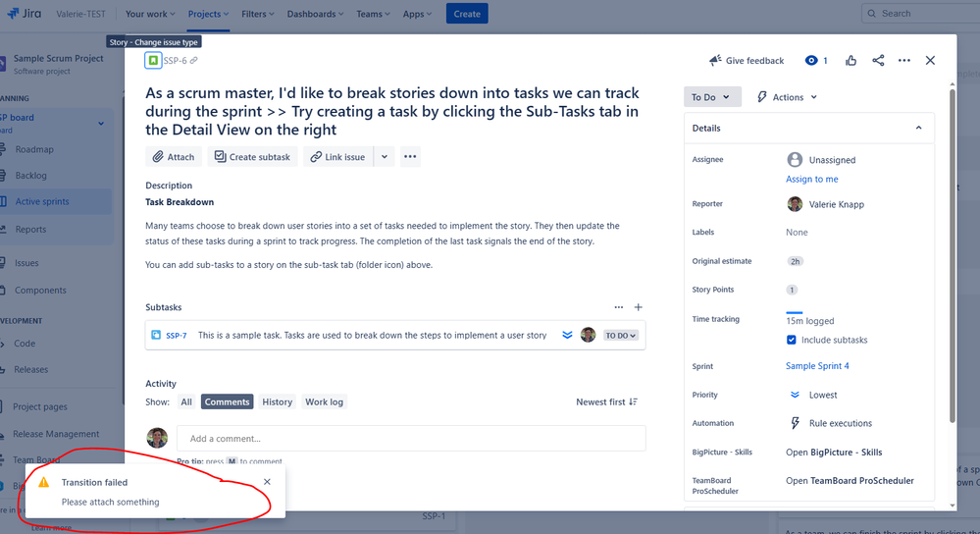Image resolution: width=980 pixels, height=534 pixels.
Task: Open the issue more-actions ellipsis menu
Action: coord(904,61)
